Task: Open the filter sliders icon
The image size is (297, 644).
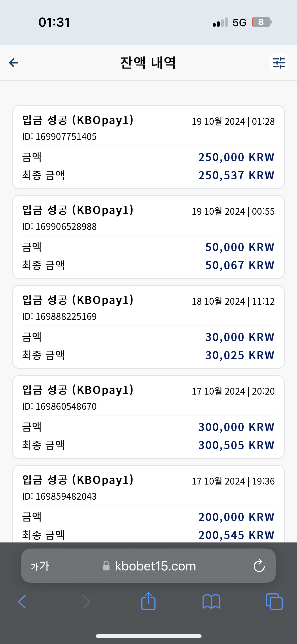Action: point(279,62)
